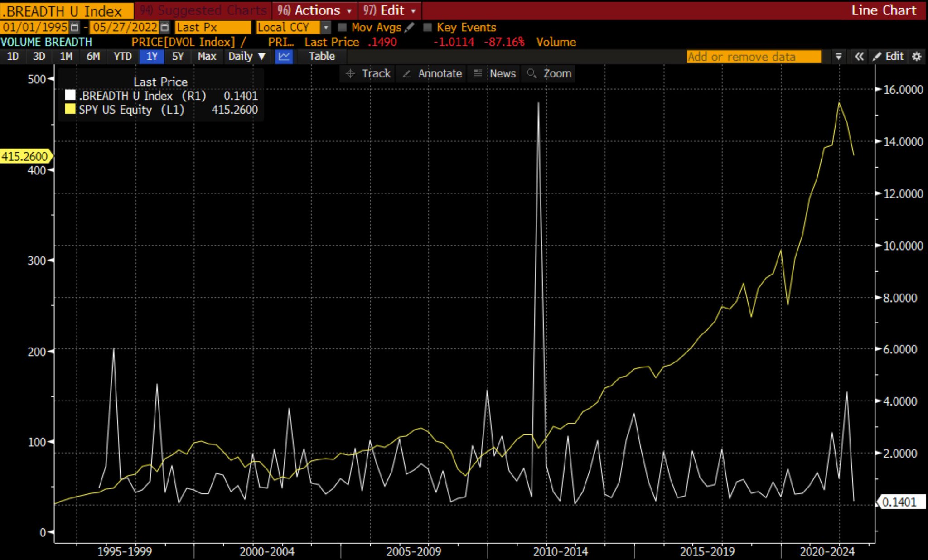928x560 pixels.
Task: Open the start date calendar picker
Action: 75,27
